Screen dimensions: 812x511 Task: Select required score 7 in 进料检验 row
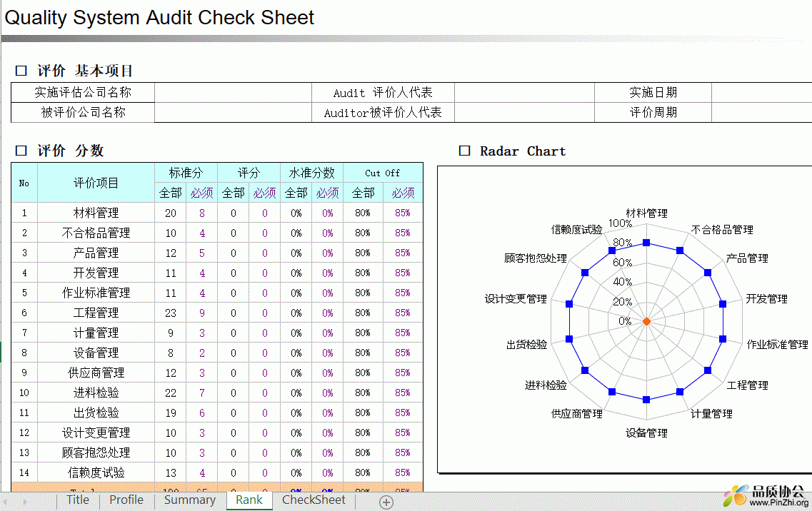click(202, 393)
